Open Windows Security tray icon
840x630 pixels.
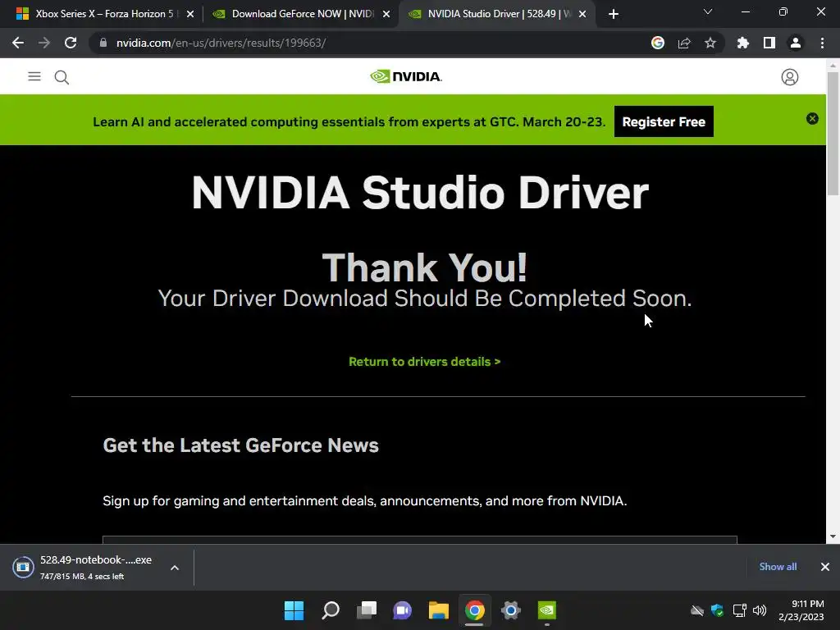717,610
